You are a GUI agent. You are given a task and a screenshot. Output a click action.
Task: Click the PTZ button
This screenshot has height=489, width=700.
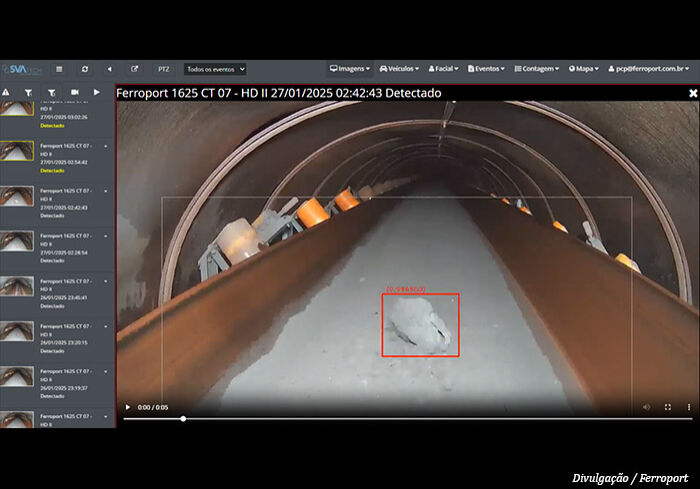click(163, 69)
